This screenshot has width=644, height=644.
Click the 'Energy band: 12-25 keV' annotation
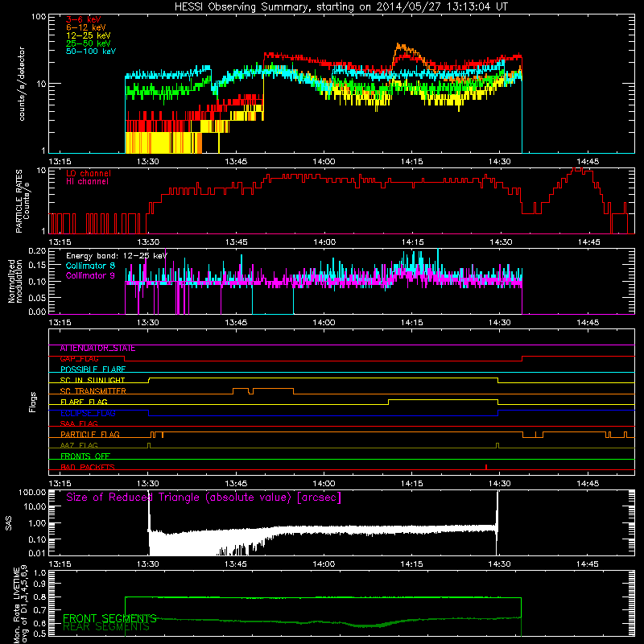pyautogui.click(x=117, y=256)
